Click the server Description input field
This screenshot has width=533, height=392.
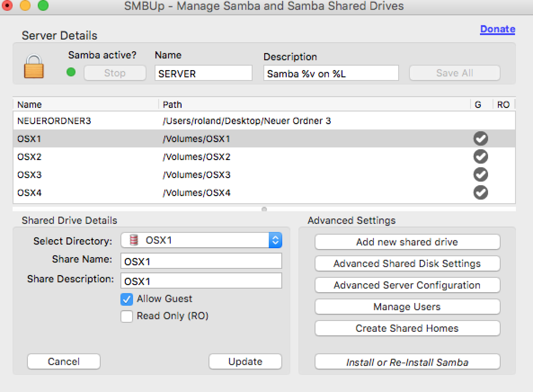tap(331, 73)
